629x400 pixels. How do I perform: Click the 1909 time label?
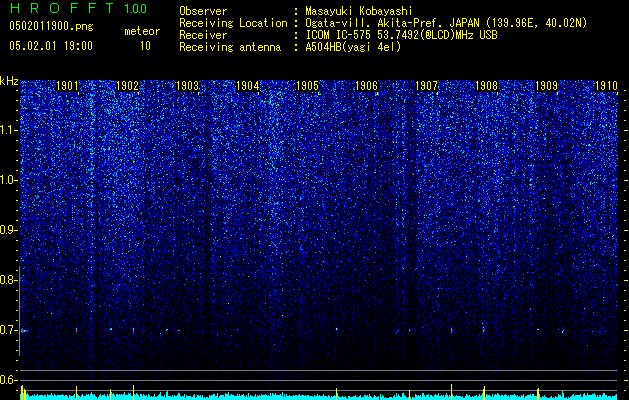[546, 86]
